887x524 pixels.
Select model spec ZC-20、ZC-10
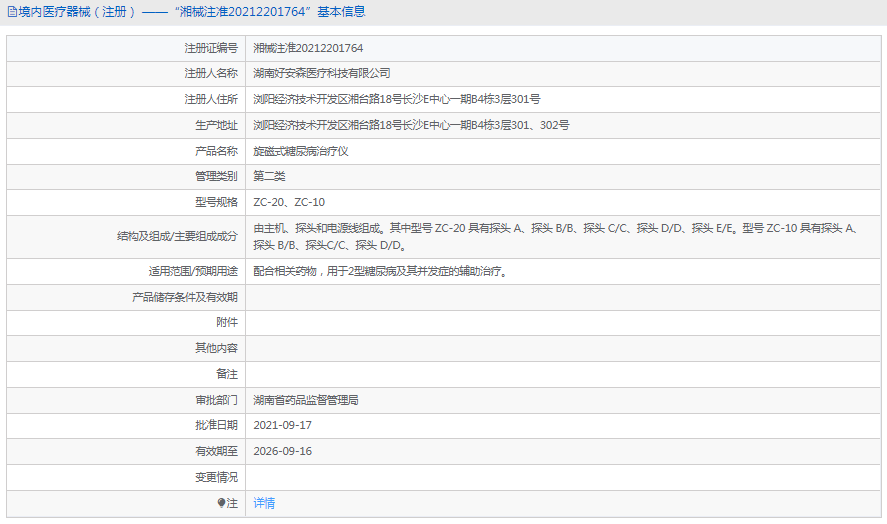[x=289, y=202]
